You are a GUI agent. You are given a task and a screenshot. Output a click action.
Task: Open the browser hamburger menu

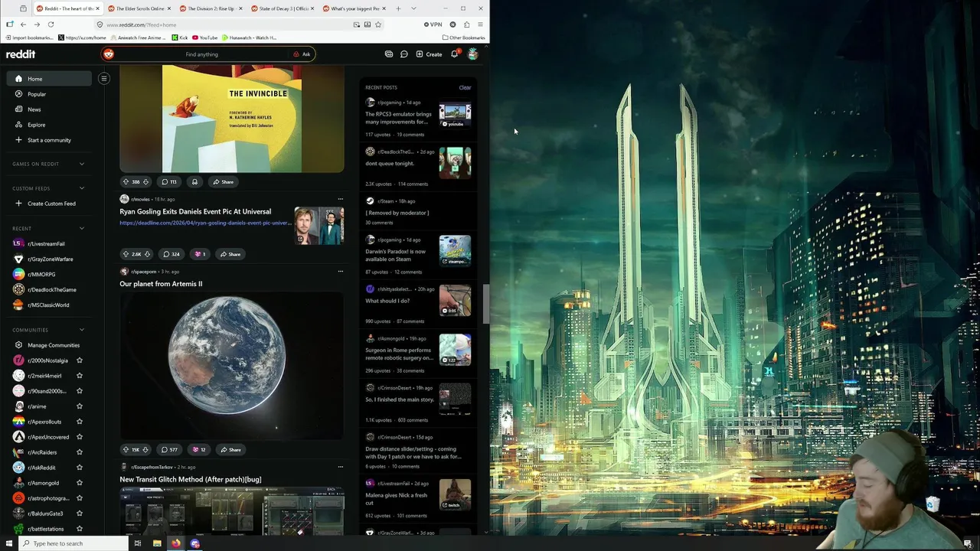480,24
